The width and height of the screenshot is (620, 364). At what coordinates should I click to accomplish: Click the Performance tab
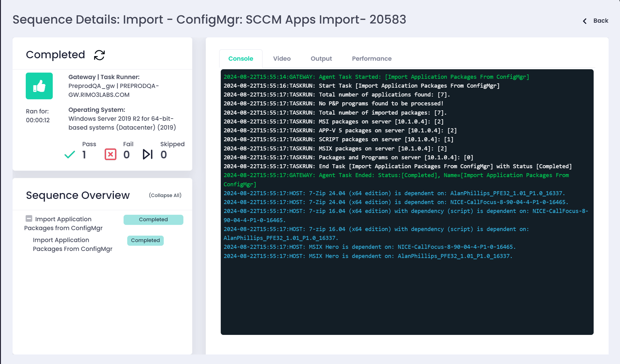click(x=371, y=58)
